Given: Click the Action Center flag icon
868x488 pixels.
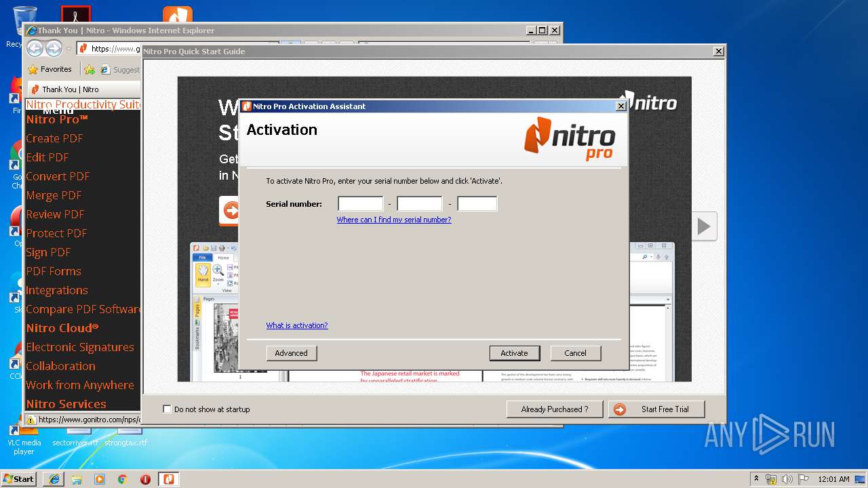Looking at the screenshot, I should (x=804, y=479).
